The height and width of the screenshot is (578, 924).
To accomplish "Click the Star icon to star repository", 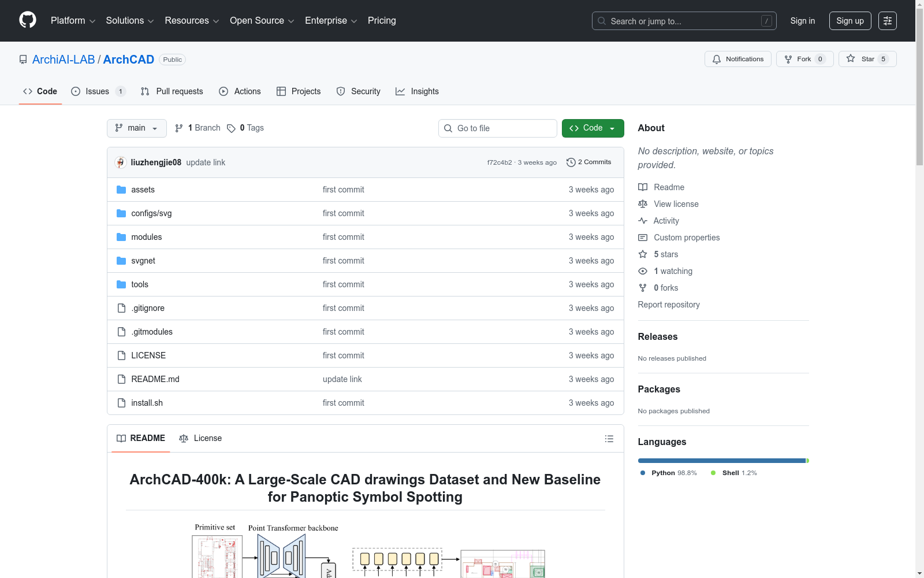I will tap(851, 58).
